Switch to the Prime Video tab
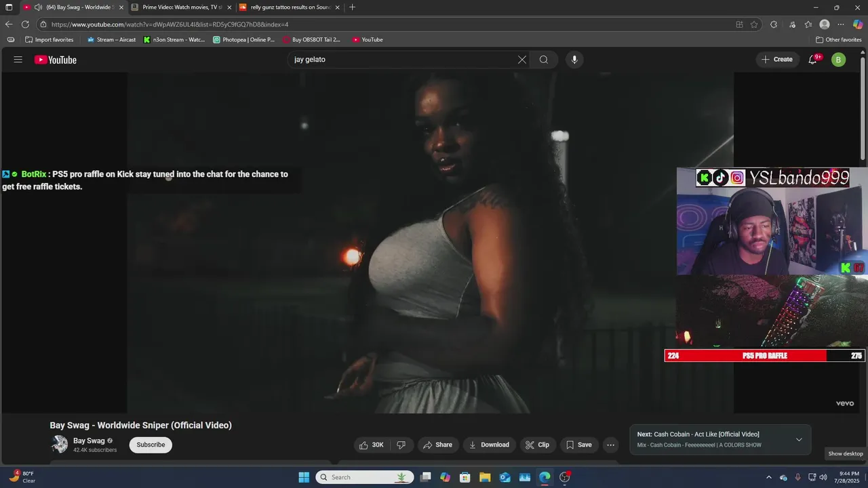Screen dimensions: 868x488 tap(182, 7)
